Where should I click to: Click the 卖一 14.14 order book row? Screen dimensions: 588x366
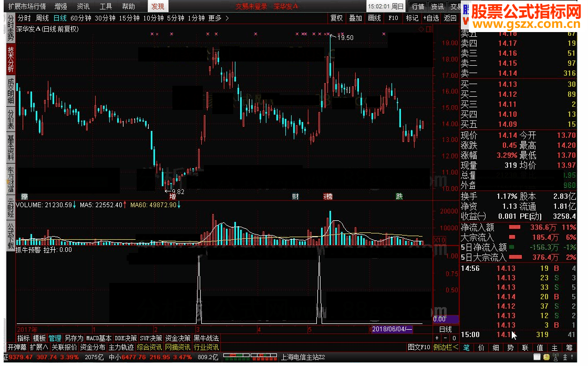tap(518, 73)
